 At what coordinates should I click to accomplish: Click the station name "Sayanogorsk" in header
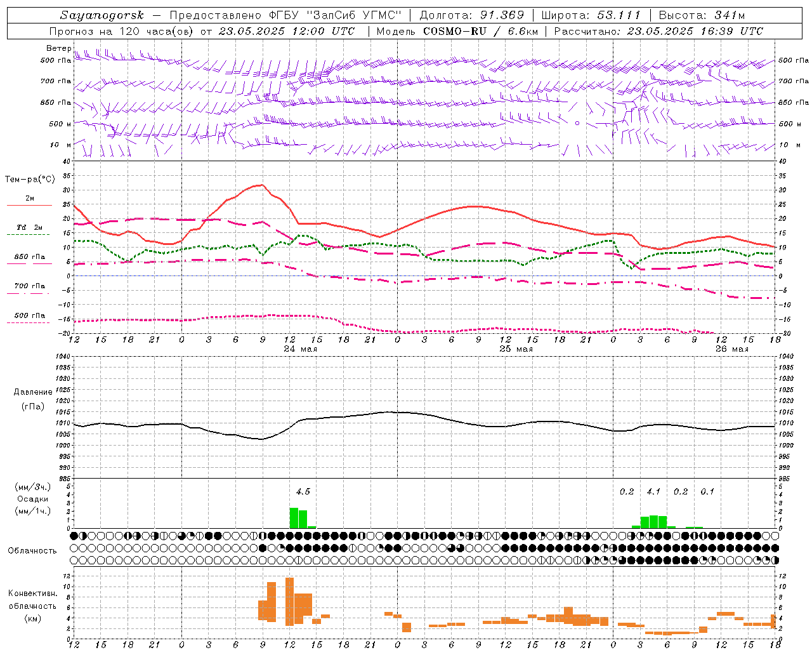tap(102, 15)
